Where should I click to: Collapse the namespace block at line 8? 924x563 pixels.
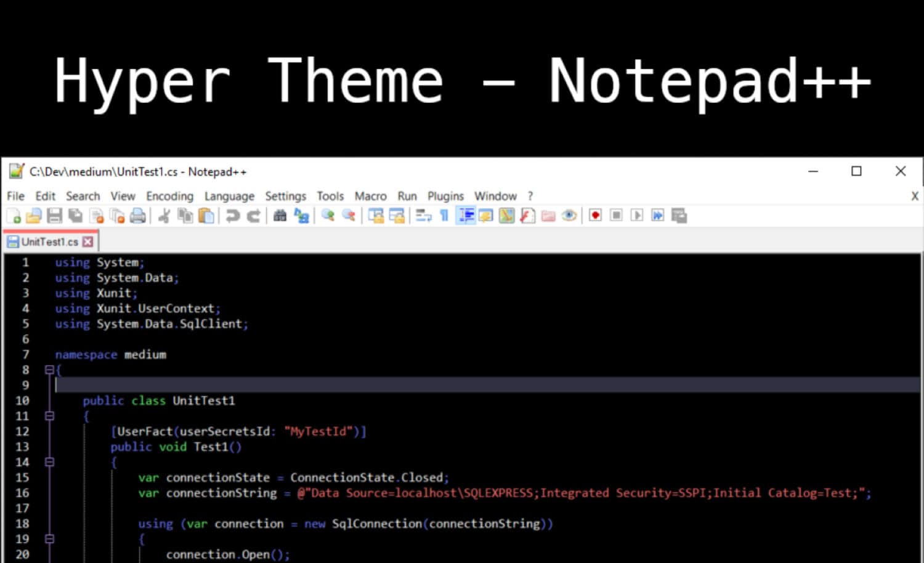point(49,370)
